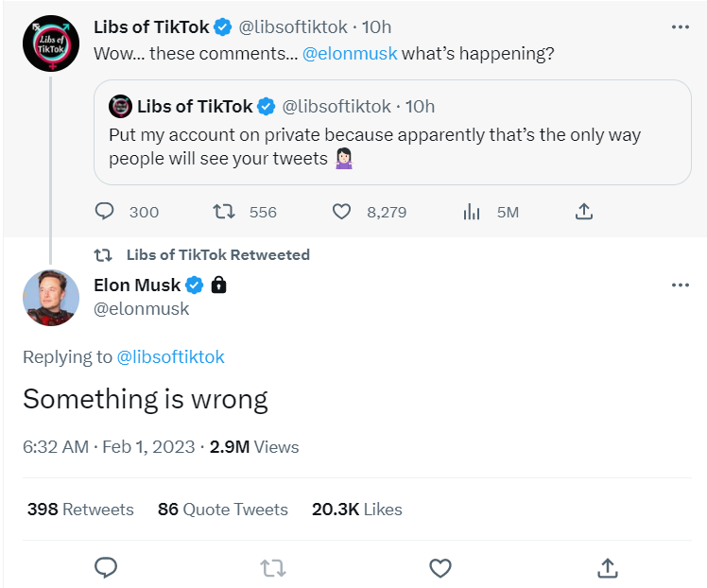View the 86 Quote Tweets list
The image size is (707, 588).
(x=222, y=510)
